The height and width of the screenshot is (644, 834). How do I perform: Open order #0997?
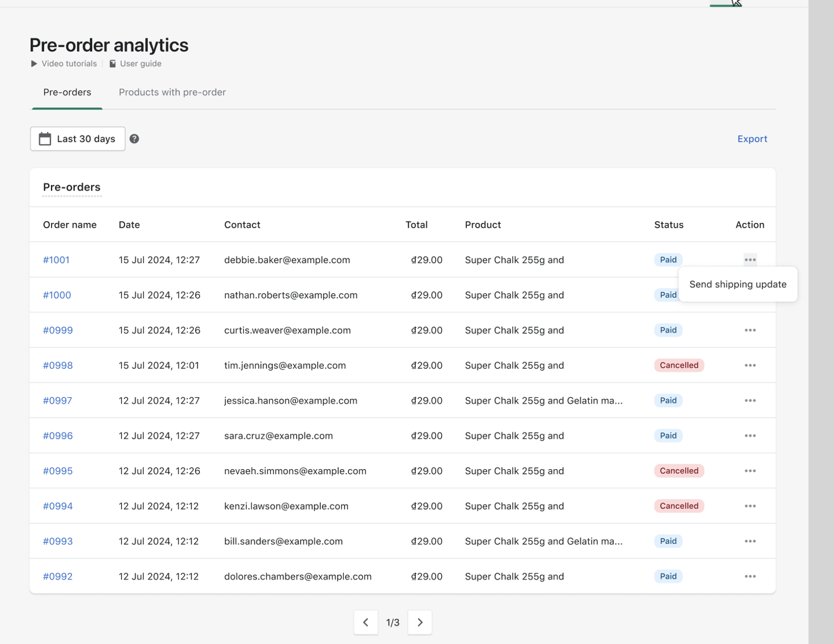pyautogui.click(x=57, y=401)
